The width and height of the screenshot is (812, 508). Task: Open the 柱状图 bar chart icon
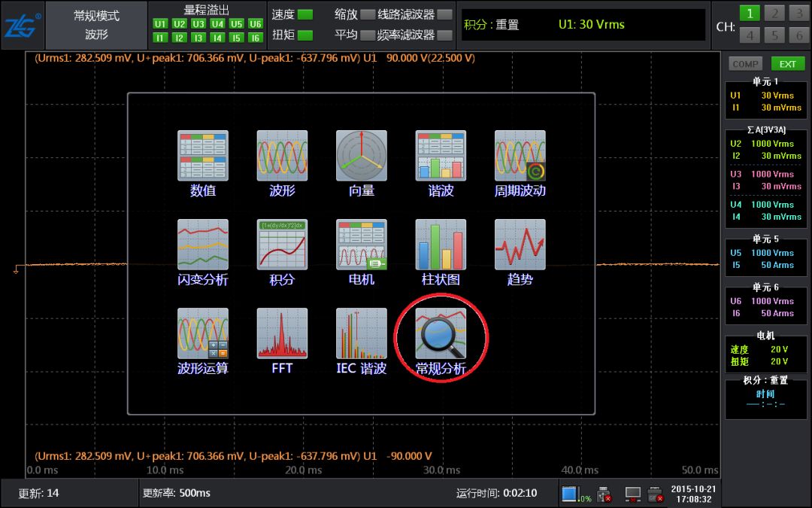pos(441,244)
